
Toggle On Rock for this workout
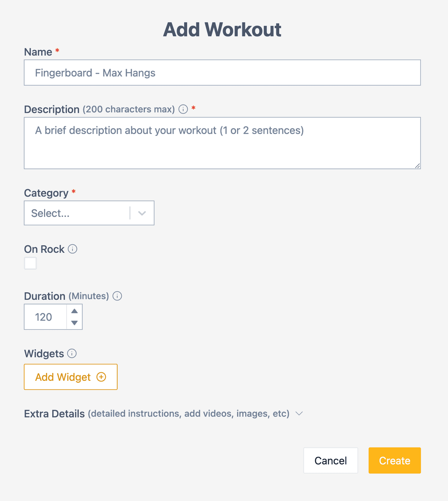click(30, 263)
